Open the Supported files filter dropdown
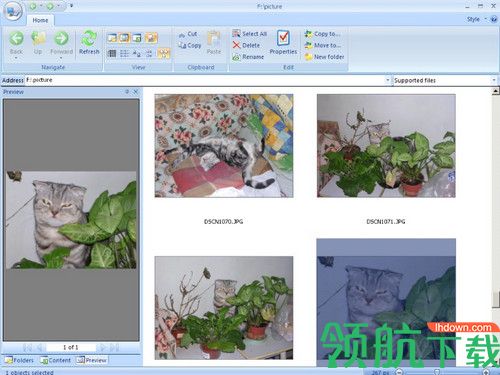This screenshot has height=375, width=500. tap(494, 80)
